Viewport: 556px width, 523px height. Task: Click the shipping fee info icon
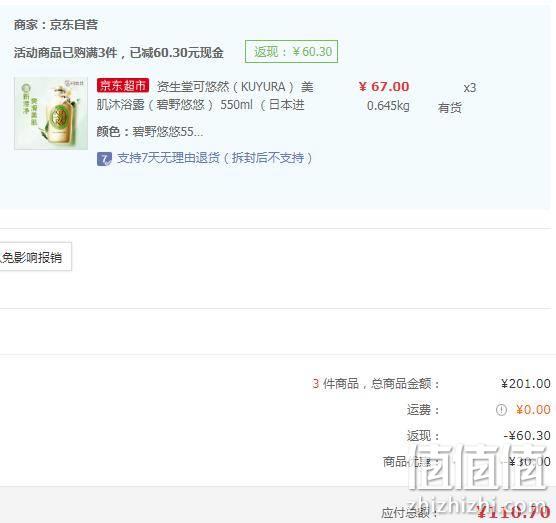[x=501, y=410]
